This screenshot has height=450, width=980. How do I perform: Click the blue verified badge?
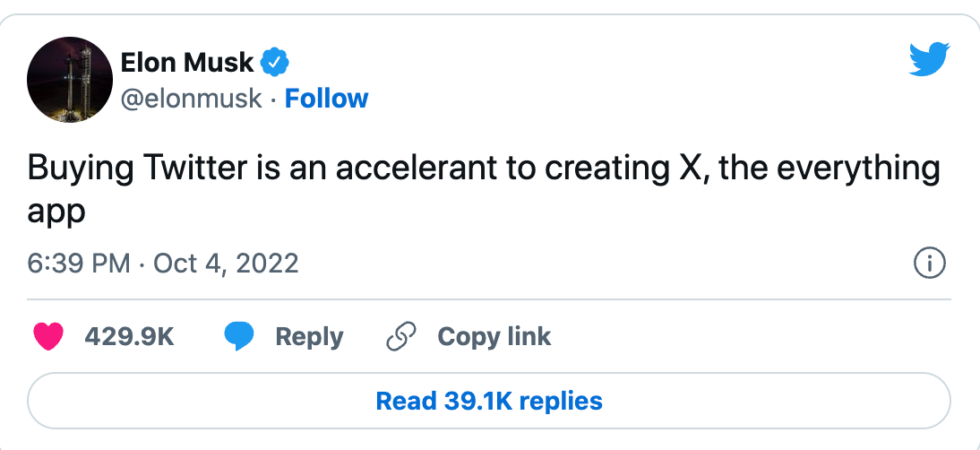[274, 63]
